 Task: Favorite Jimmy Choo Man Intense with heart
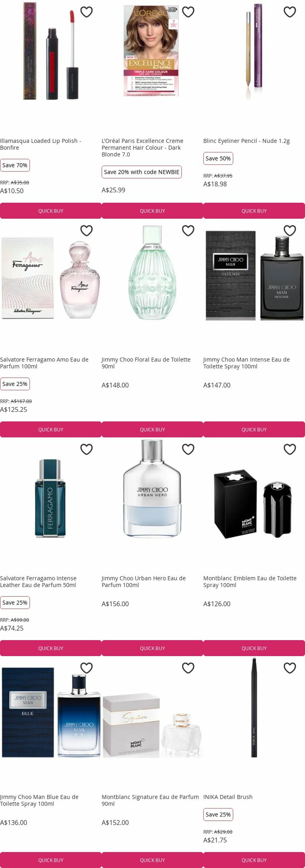click(290, 231)
